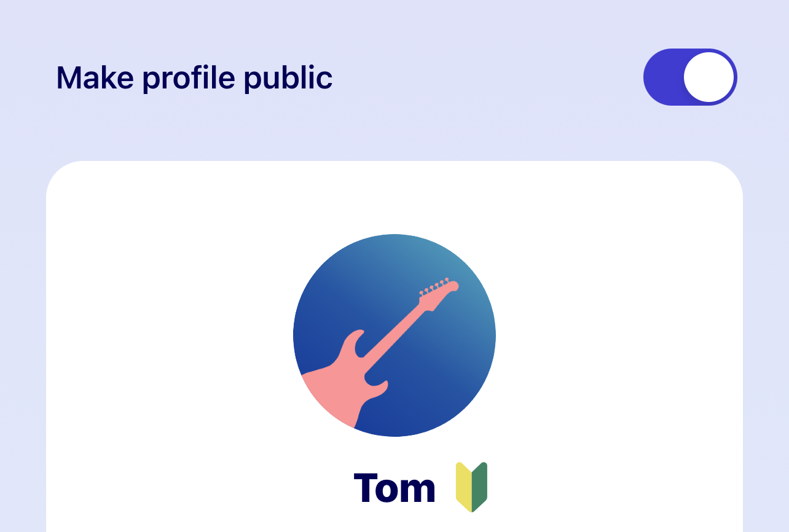Open Tom's circular guitar avatar

point(394,335)
